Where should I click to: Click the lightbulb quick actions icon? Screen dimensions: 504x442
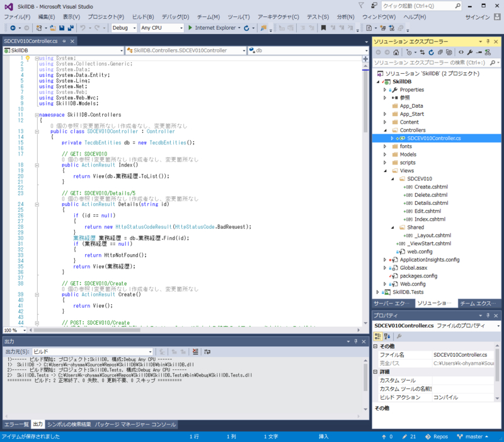pos(28,59)
